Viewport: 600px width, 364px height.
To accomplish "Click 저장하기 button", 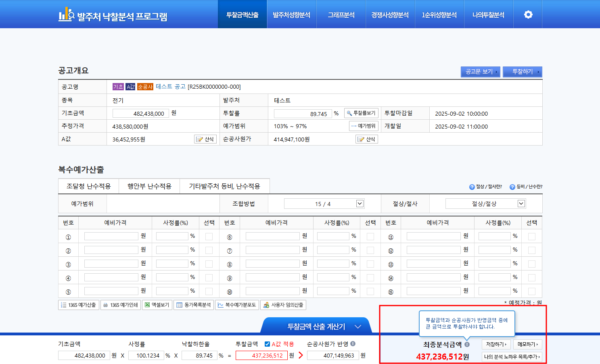I will [496, 344].
